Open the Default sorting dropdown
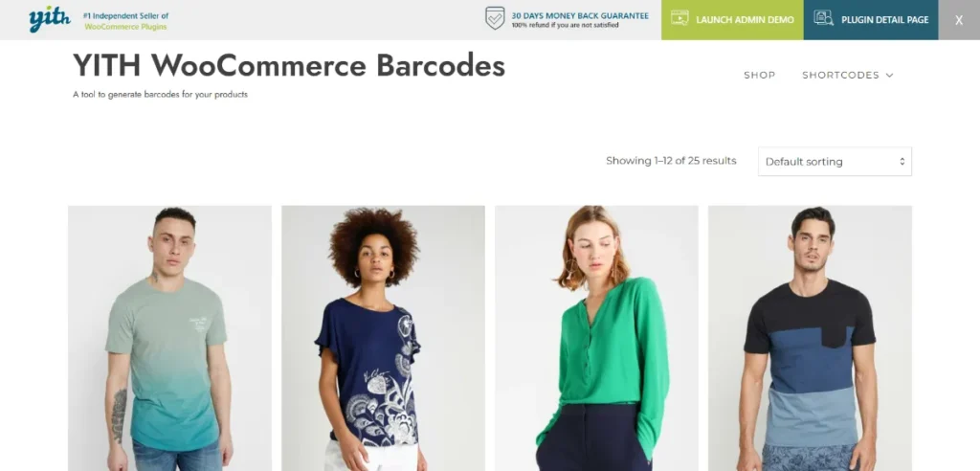 (x=835, y=162)
